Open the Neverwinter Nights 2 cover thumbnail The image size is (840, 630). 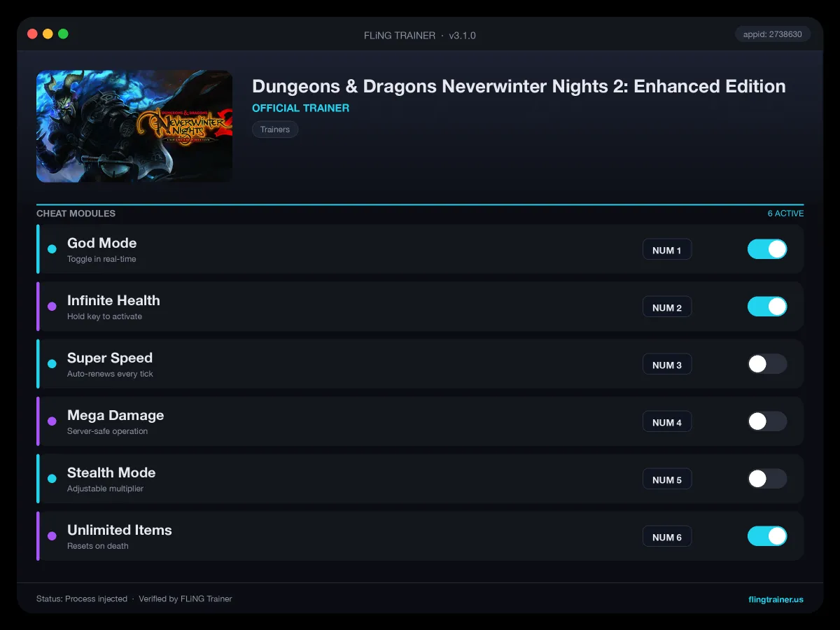134,126
